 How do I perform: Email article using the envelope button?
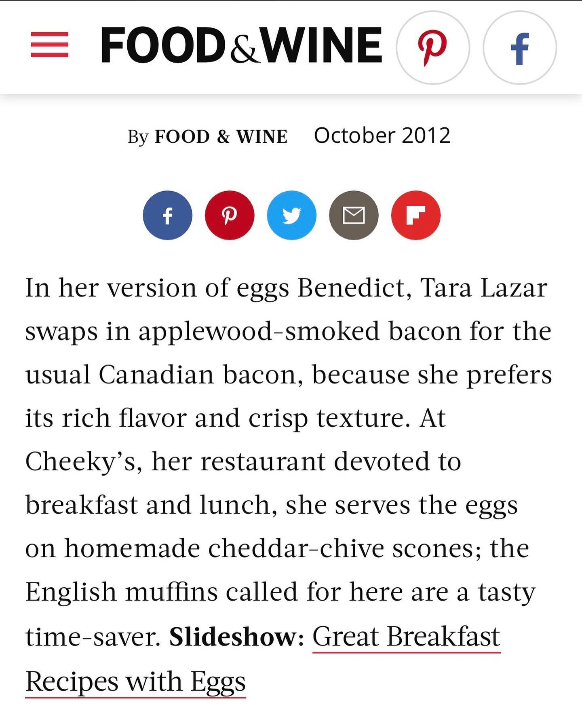tap(354, 215)
